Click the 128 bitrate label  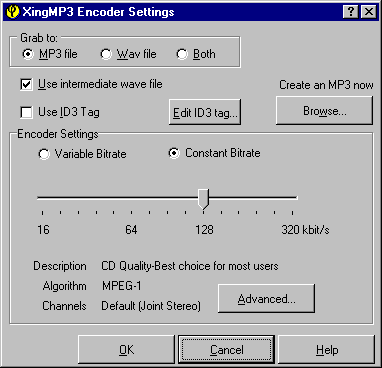(204, 230)
